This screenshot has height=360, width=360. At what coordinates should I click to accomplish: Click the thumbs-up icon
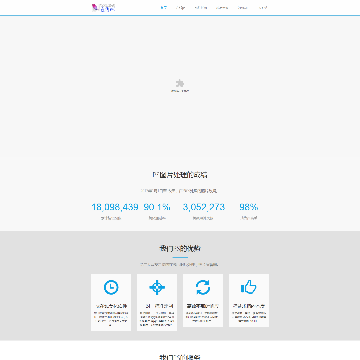(x=248, y=287)
